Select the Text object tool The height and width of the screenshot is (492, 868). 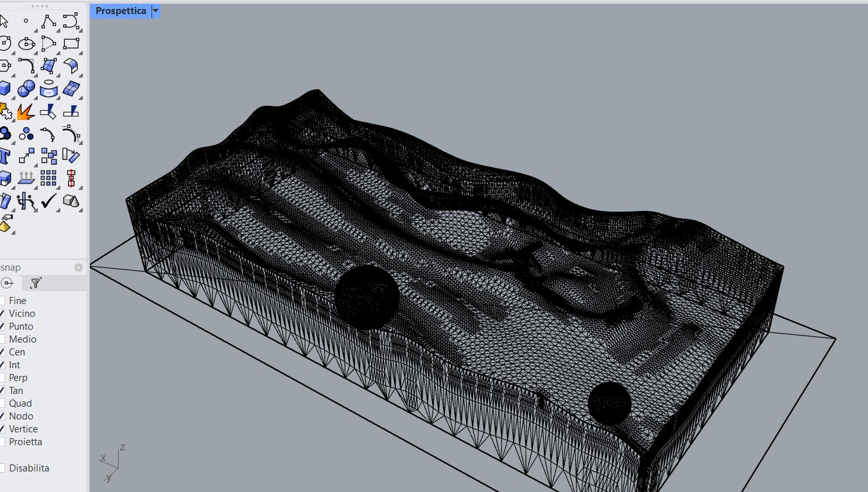tap(4, 156)
